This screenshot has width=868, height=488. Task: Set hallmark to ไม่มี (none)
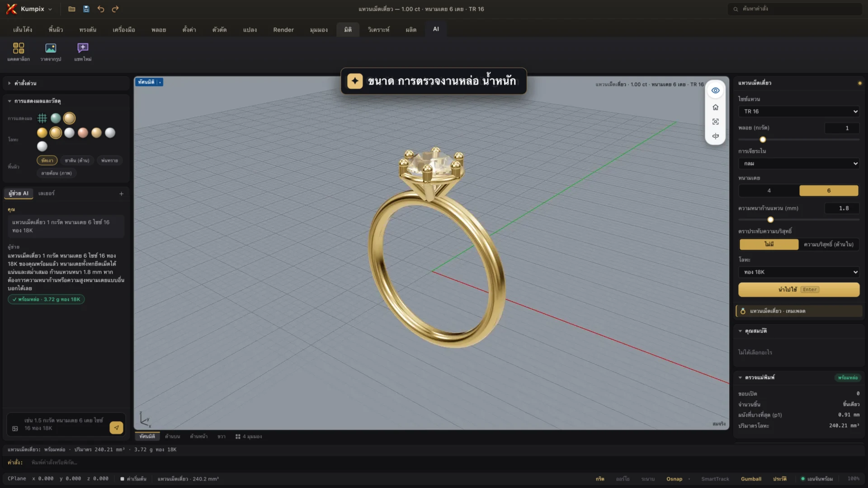tap(769, 244)
